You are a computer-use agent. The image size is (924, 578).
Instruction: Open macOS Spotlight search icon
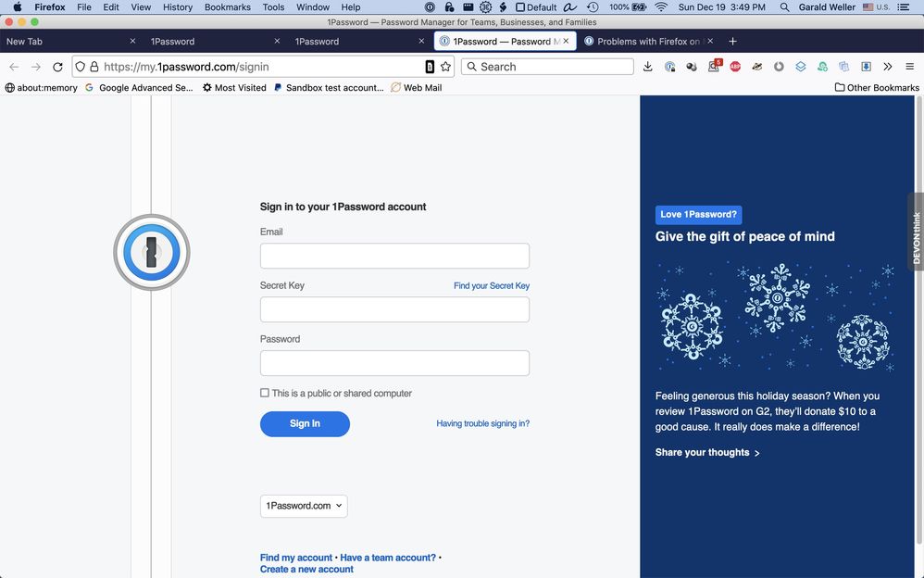click(x=785, y=7)
